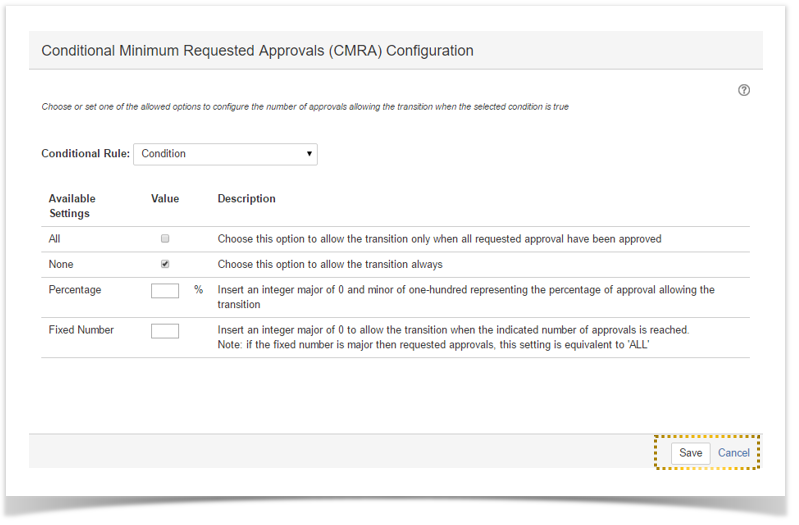Select the All row label
This screenshot has width=799, height=525.
tap(55, 239)
